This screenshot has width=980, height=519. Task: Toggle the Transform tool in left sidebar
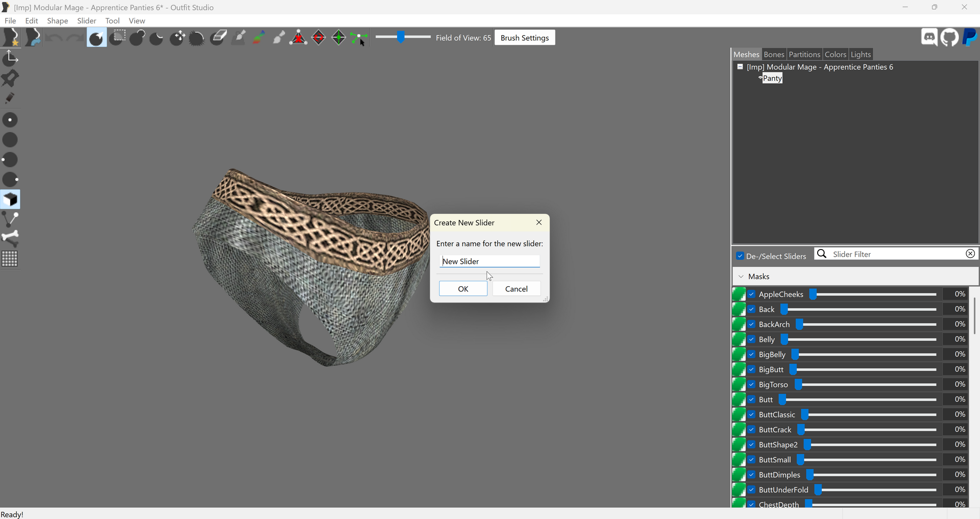click(x=10, y=58)
